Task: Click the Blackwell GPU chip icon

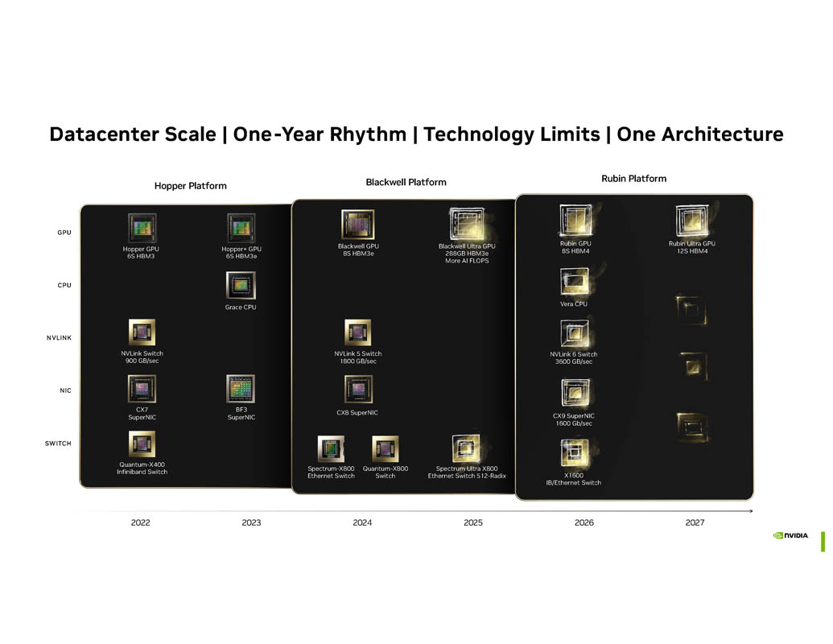Action: pyautogui.click(x=357, y=225)
